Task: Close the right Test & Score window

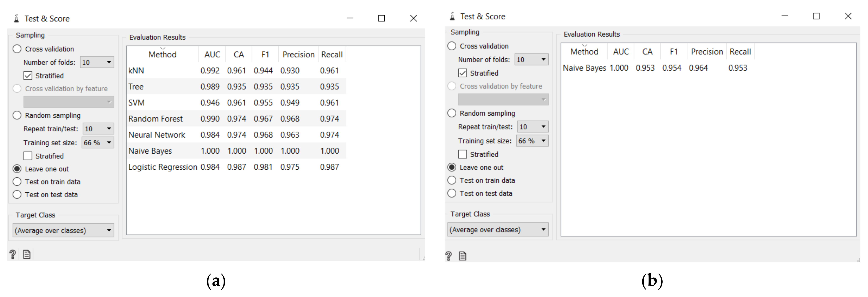Action: [848, 16]
